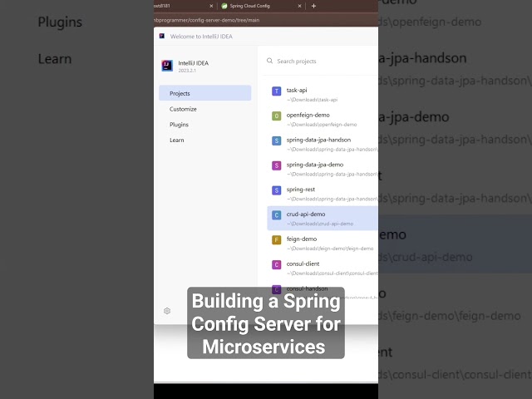Viewport: 532px width, 399px height.
Task: Click the search magnifier icon
Action: coord(269,61)
